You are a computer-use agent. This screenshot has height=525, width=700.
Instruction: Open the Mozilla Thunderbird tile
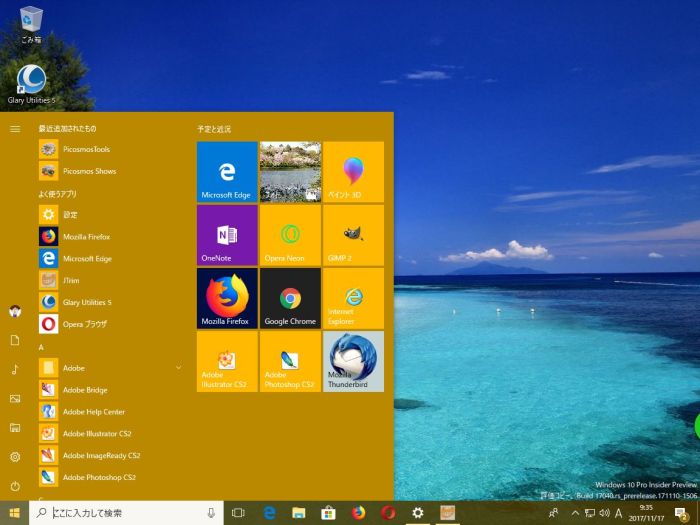click(353, 361)
